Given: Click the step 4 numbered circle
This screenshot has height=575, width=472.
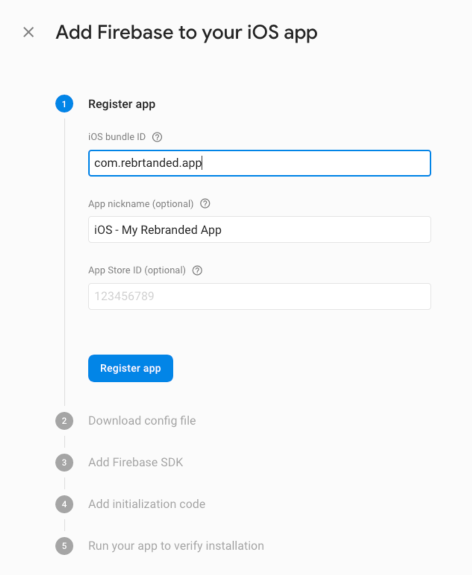Looking at the screenshot, I should coord(64,504).
